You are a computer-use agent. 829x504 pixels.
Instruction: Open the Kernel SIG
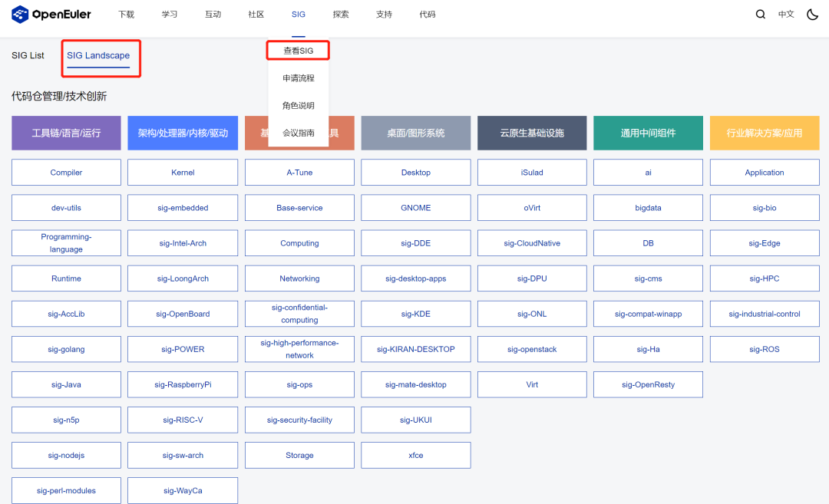(x=182, y=172)
